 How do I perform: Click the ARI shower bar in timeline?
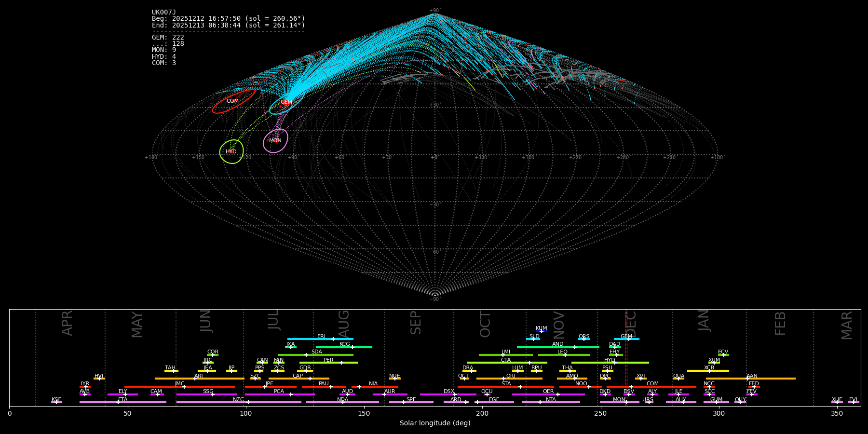tap(200, 379)
